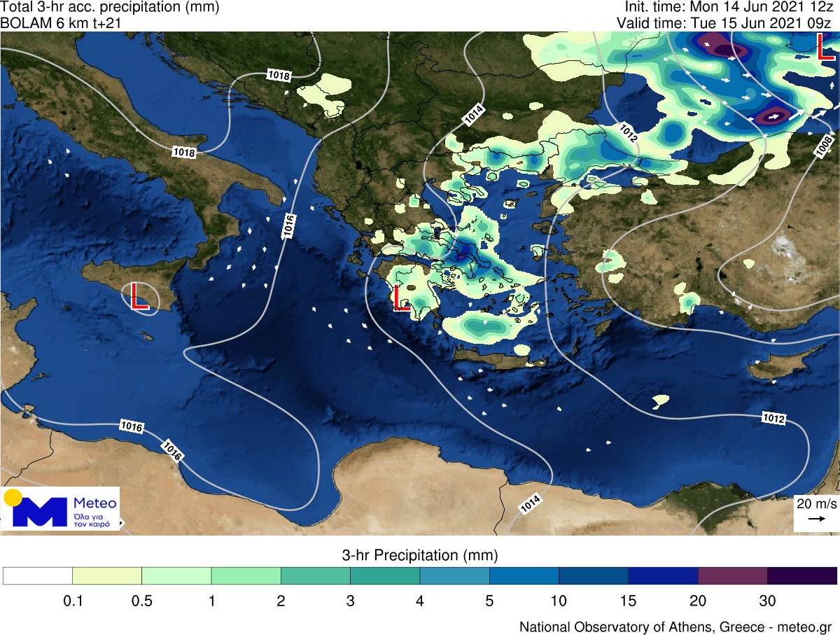Click the red L marker over Sicily
Viewport: 840px width, 635px height.
tap(139, 295)
